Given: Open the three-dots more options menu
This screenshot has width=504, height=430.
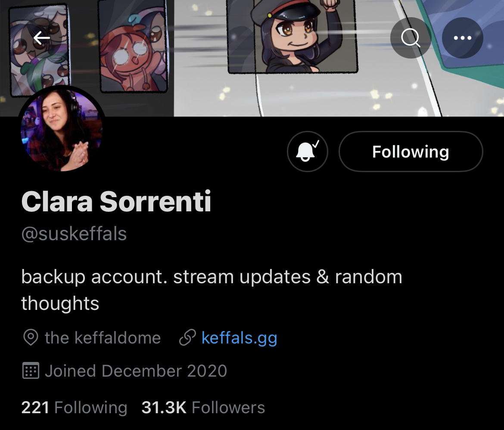Looking at the screenshot, I should pyautogui.click(x=463, y=38).
